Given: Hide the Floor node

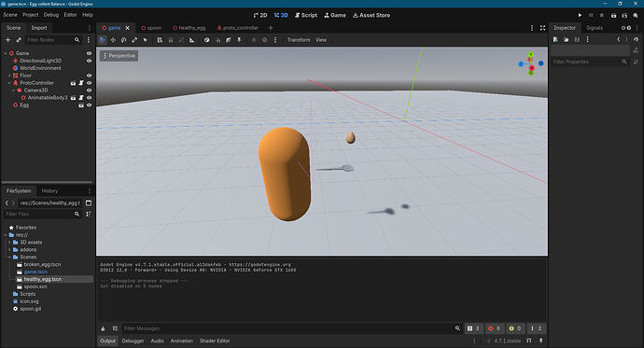Looking at the screenshot, I should [x=89, y=76].
